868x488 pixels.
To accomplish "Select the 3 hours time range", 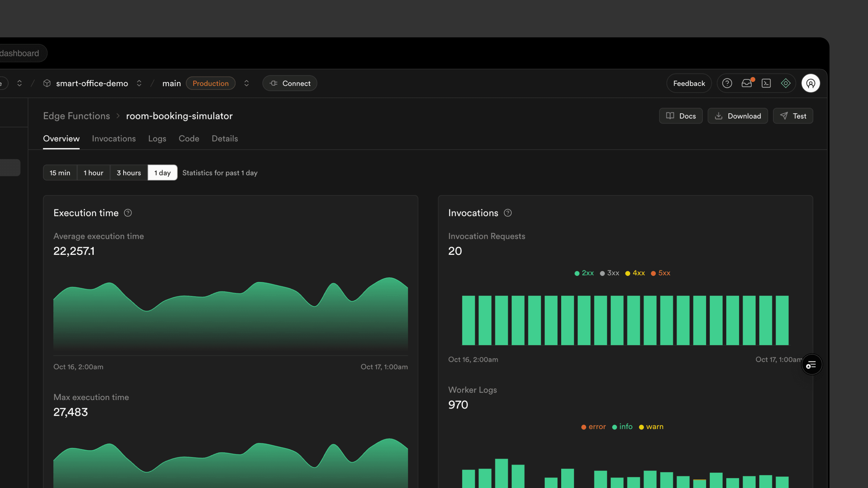I will pyautogui.click(x=129, y=173).
